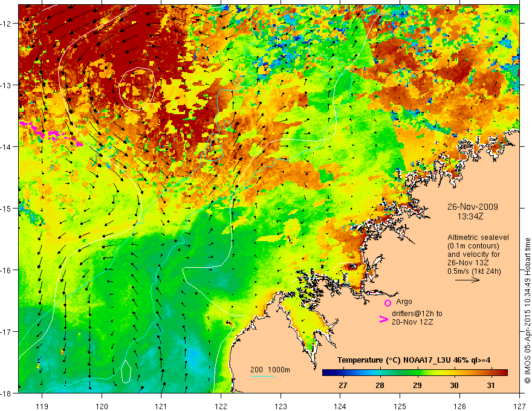Screen dimensions: 532x411
Task: Click the longitude axis label 121
Action: coord(161,406)
